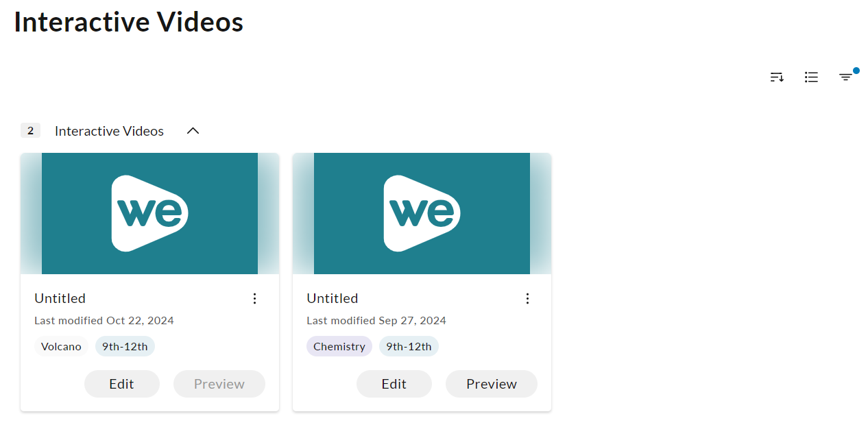Image resolution: width=868 pixels, height=425 pixels.
Task: Click the Interactive Videos section label
Action: click(x=109, y=131)
